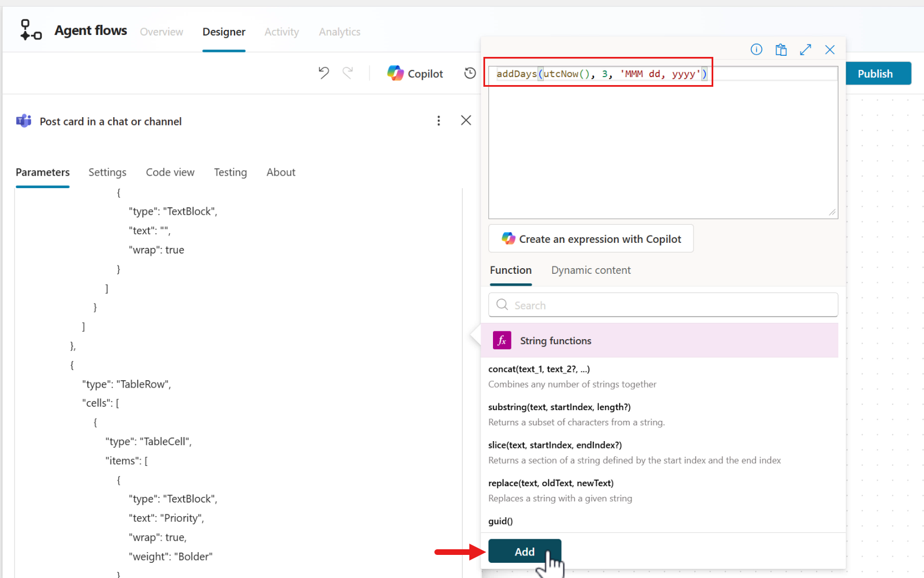The height and width of the screenshot is (578, 924).
Task: Click the info icon in expression panel
Action: coord(756,50)
